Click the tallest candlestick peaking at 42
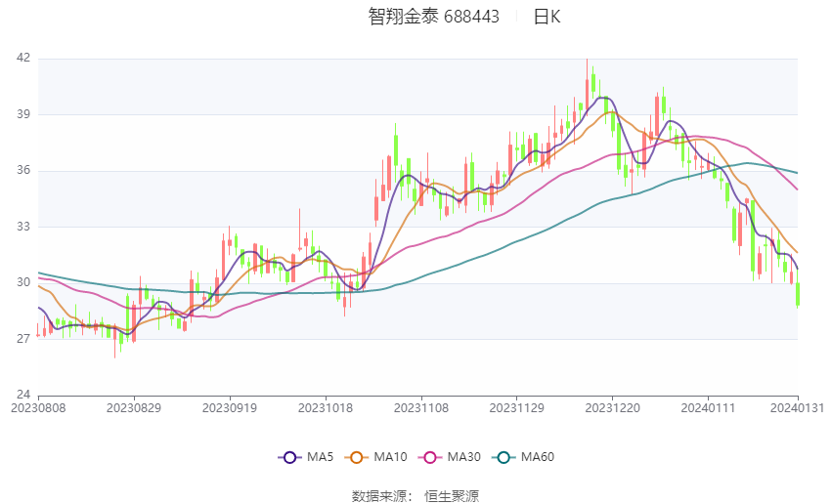This screenshot has height=504, width=831. coord(587,87)
